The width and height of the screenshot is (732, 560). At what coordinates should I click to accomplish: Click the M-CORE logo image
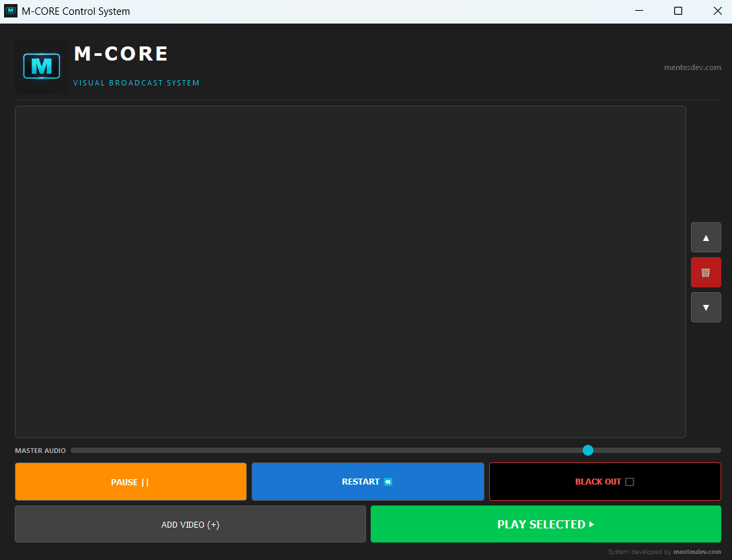click(x=42, y=67)
